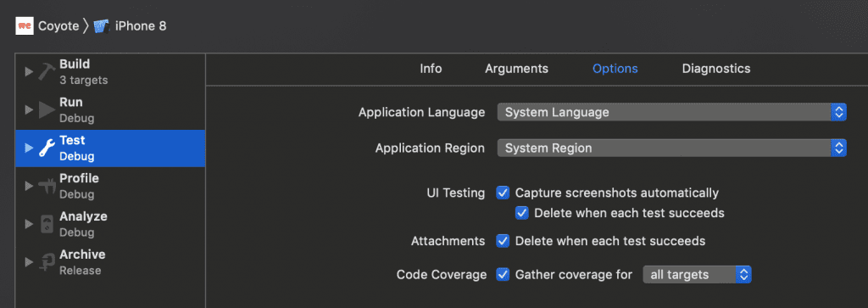Click the iPhone 8 destination name

tap(141, 26)
